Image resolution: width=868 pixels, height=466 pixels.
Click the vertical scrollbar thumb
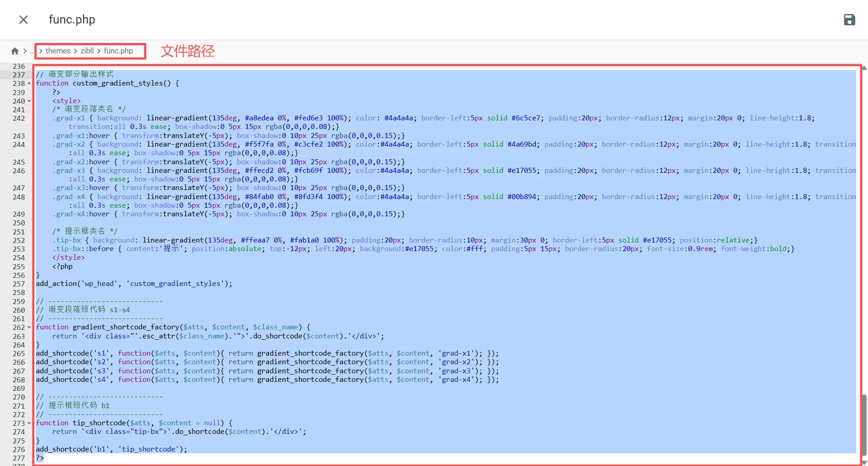[x=864, y=424]
